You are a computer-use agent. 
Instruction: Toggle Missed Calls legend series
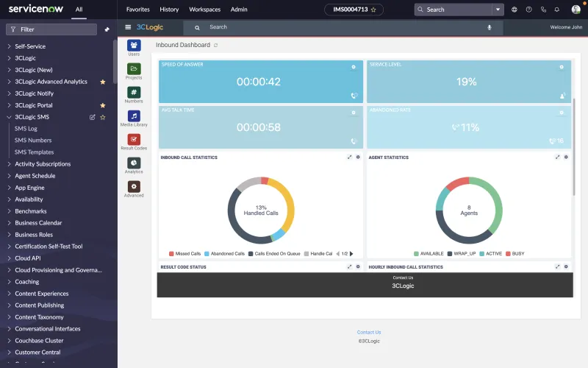185,254
